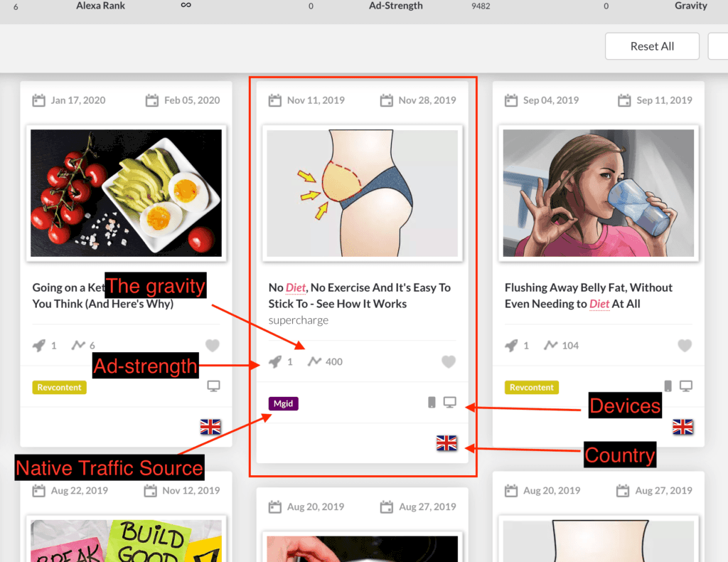Viewport: 728px width, 562px height.
Task: Click calendar icon beside Aug 22, 2019
Action: click(38, 490)
